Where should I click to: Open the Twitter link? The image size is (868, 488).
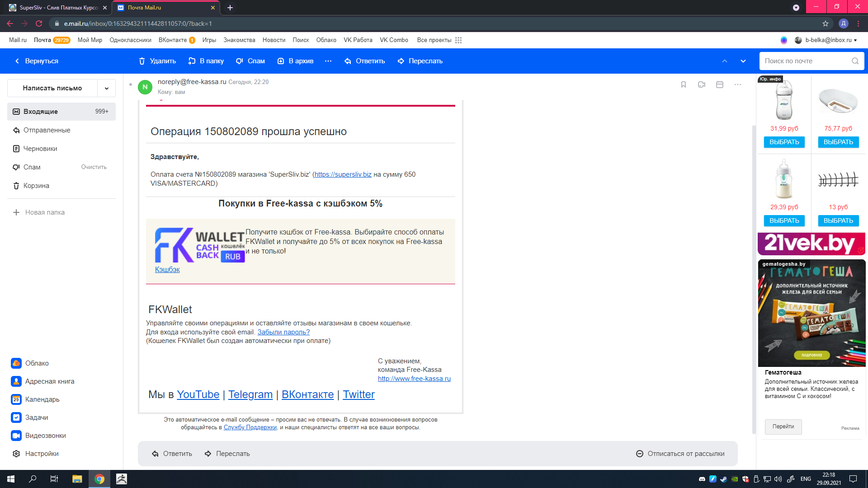point(359,394)
